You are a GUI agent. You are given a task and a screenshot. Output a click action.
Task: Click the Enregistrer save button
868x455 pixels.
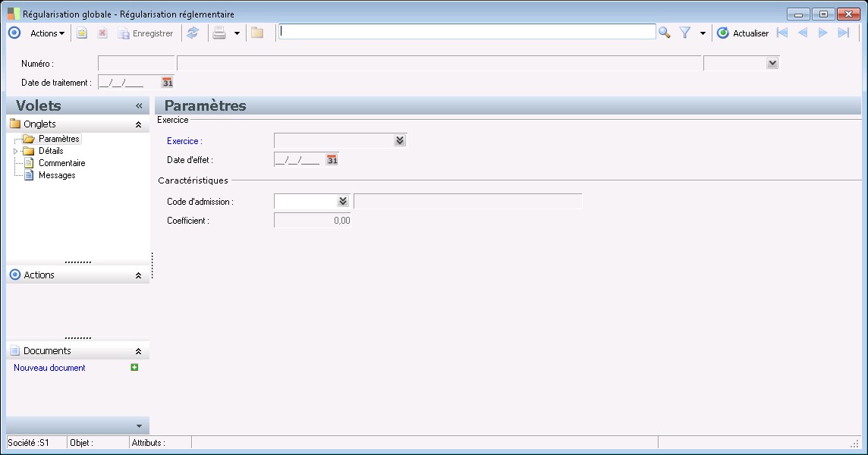[146, 33]
